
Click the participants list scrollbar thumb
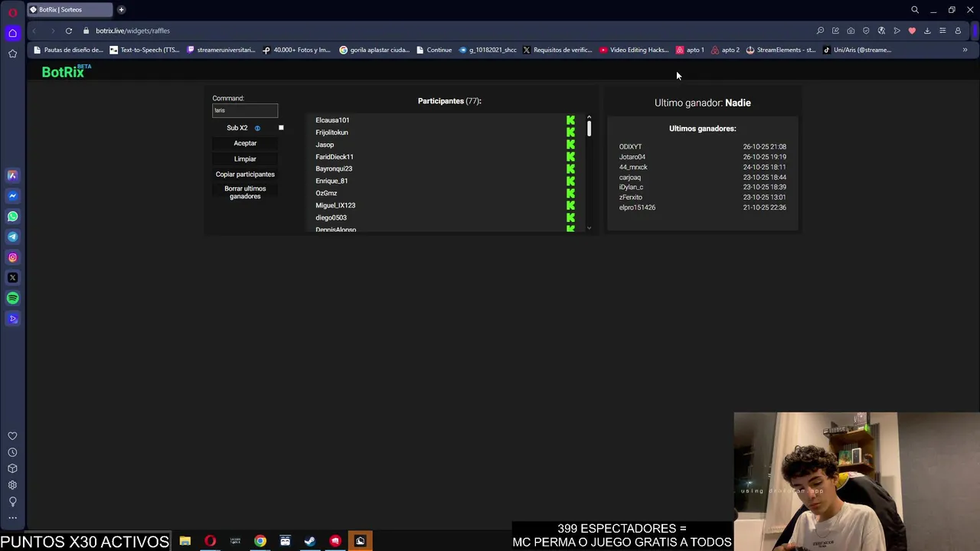click(589, 129)
